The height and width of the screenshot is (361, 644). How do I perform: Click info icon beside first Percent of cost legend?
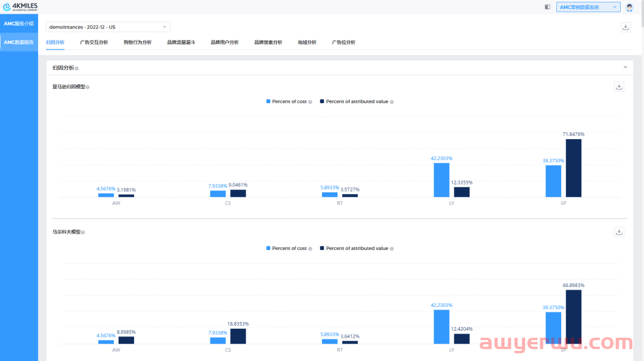click(x=310, y=102)
